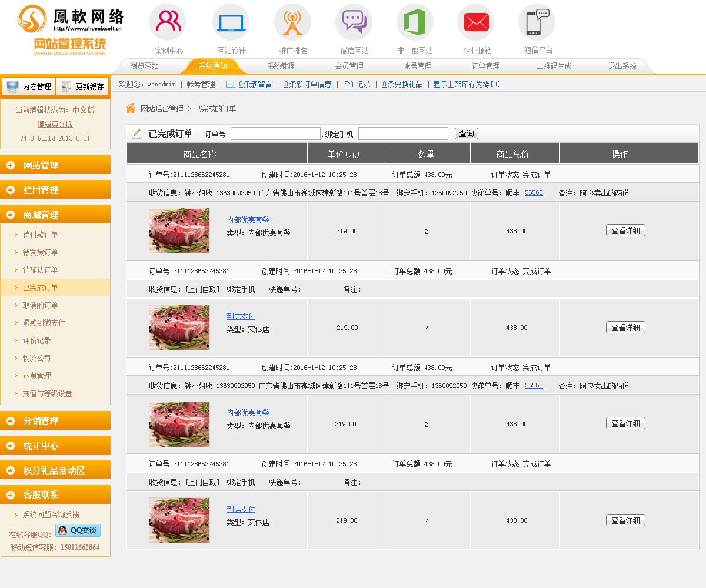Select 待发货订单 in the sidebar
This screenshot has height=588, width=706.
coord(41,252)
